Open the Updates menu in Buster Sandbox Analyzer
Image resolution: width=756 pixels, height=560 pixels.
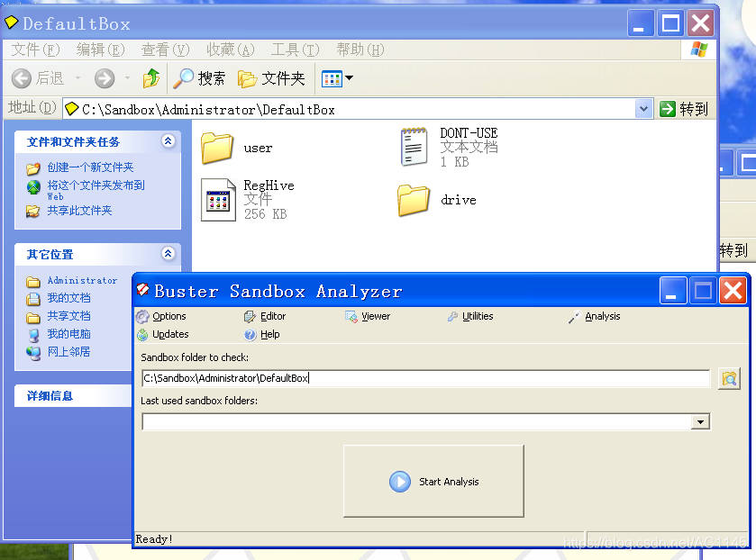pos(162,334)
